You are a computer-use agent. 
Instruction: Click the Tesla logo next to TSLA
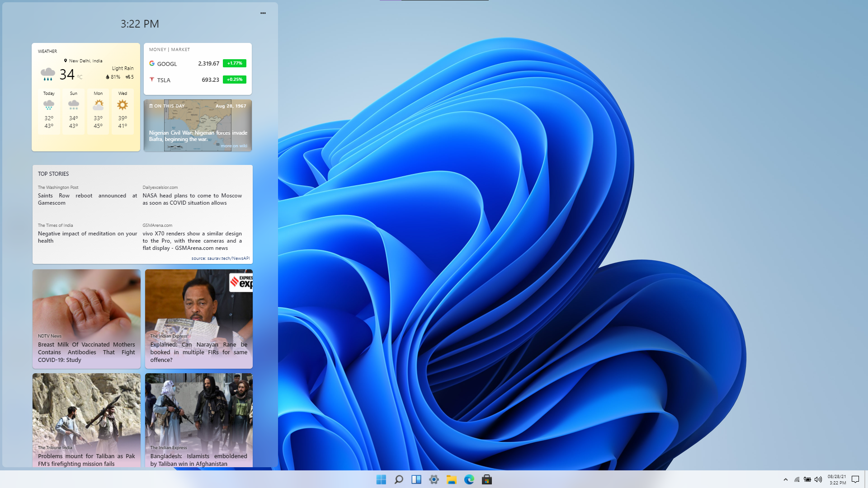152,80
